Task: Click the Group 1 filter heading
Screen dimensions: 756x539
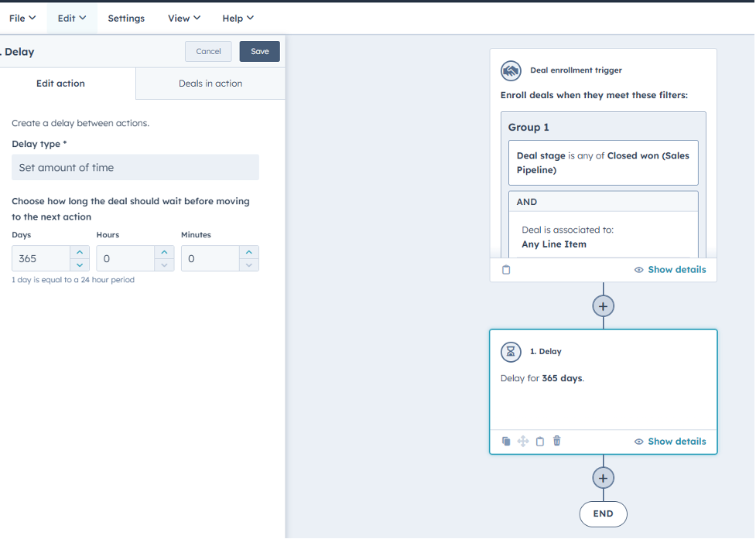Action: (529, 127)
